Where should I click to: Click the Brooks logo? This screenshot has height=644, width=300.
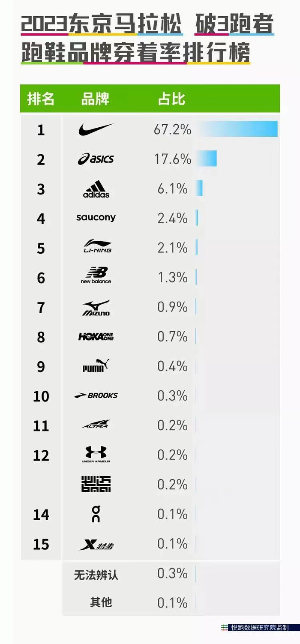(x=96, y=395)
